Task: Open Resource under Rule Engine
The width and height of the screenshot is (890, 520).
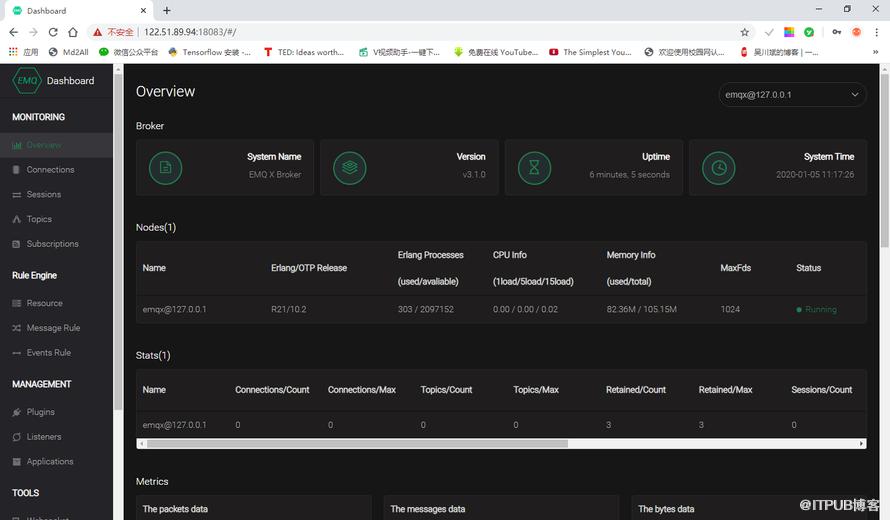Action: pyautogui.click(x=45, y=303)
